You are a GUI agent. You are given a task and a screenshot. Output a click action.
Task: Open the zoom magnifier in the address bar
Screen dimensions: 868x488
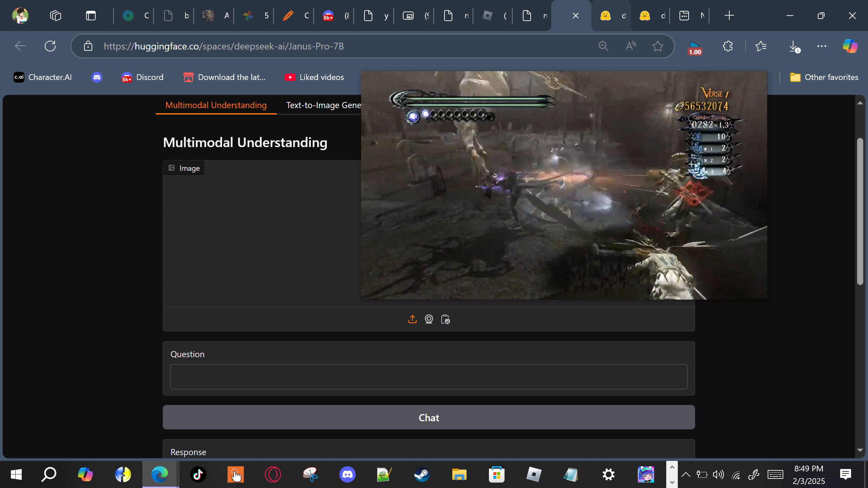[603, 46]
